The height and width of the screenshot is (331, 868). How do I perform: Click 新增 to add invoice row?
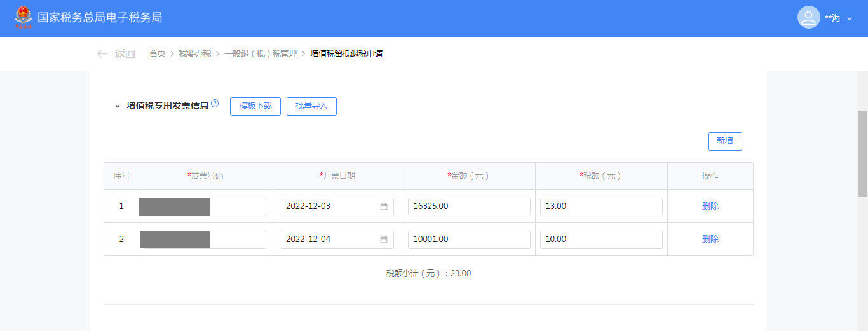[x=724, y=141]
